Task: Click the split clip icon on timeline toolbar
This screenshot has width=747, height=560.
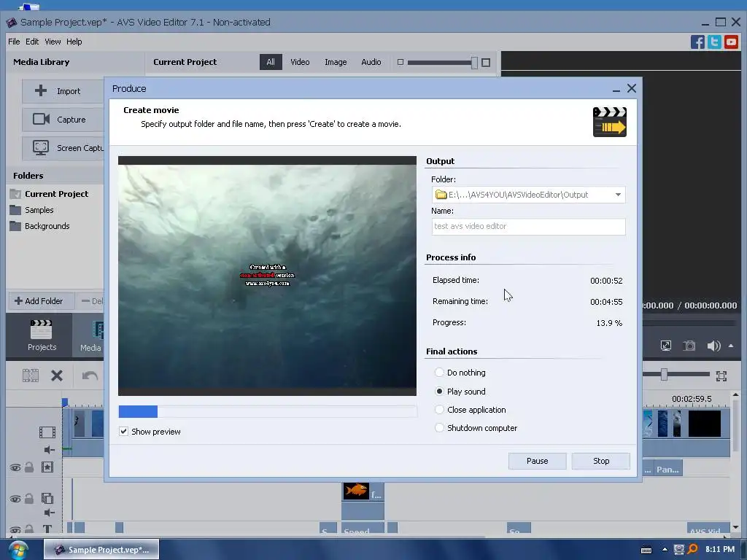Action: pos(31,376)
